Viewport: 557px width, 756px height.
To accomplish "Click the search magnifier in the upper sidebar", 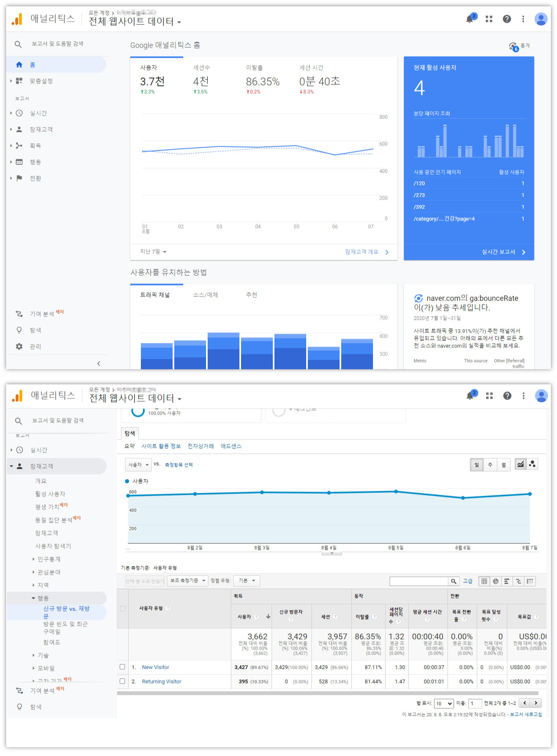I will click(x=18, y=44).
